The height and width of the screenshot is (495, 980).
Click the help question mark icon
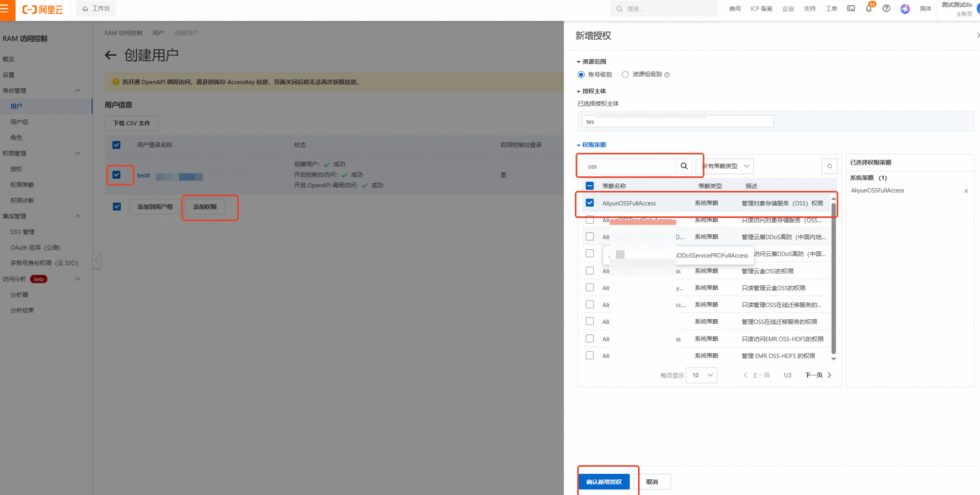point(886,8)
